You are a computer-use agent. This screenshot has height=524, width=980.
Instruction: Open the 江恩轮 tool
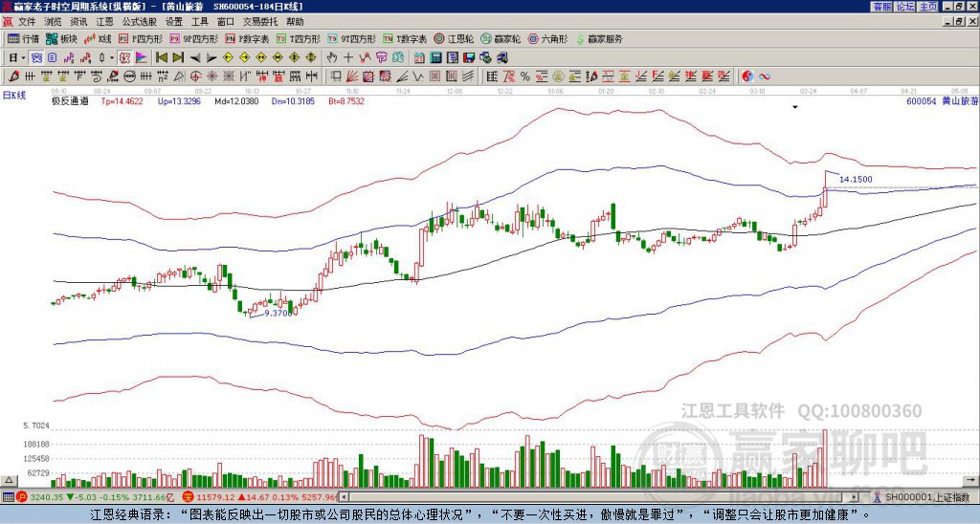tap(454, 39)
